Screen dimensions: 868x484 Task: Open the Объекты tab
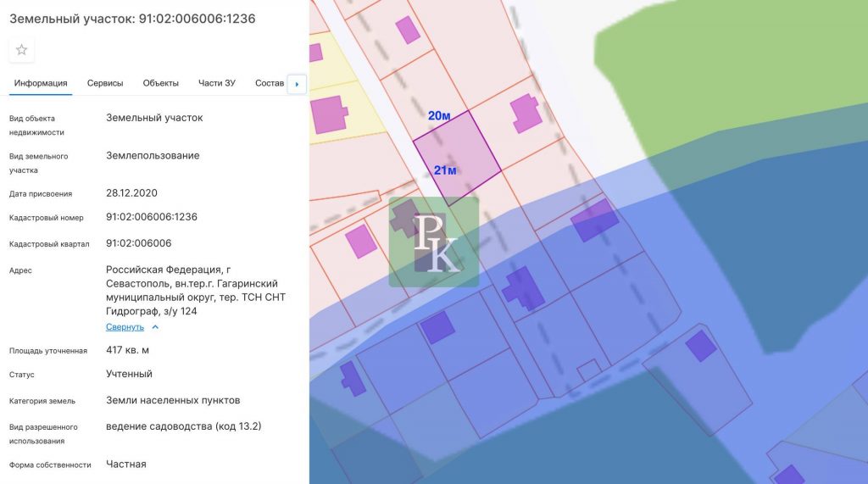[160, 83]
